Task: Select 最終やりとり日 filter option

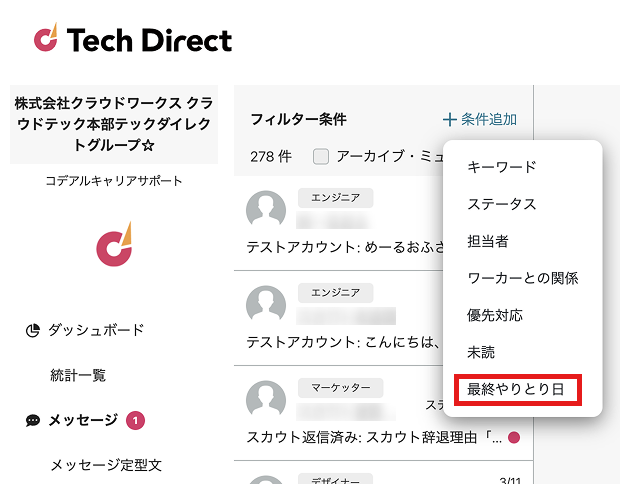Action: pos(515,389)
